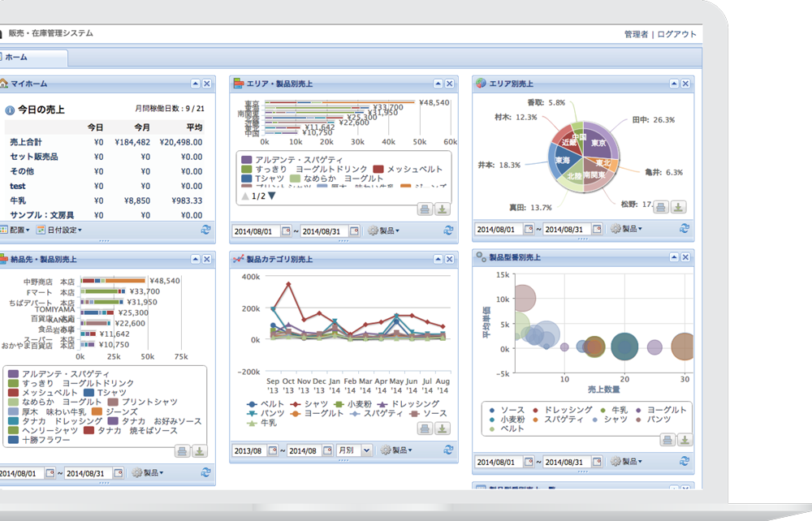Open start month calendar in 製品カテゴリ別売上
This screenshot has height=521, width=812.
272,450
